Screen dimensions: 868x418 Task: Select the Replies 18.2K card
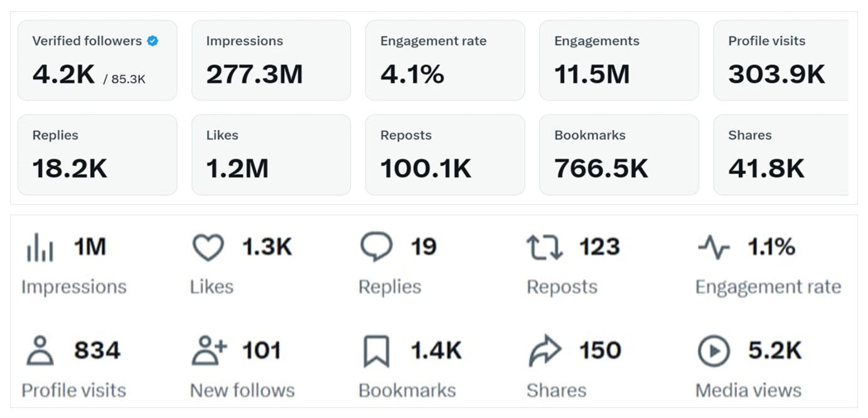97,154
